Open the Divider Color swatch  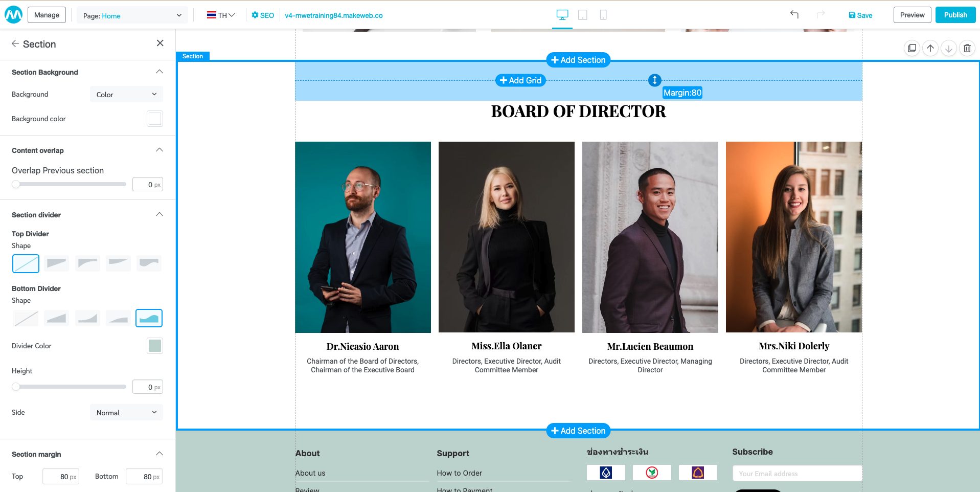pyautogui.click(x=154, y=346)
